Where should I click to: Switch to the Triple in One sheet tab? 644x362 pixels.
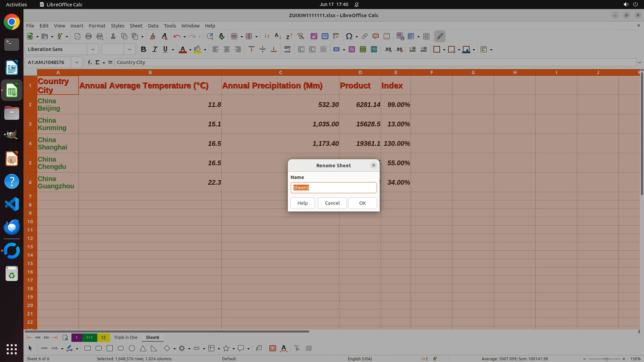pyautogui.click(x=125, y=338)
